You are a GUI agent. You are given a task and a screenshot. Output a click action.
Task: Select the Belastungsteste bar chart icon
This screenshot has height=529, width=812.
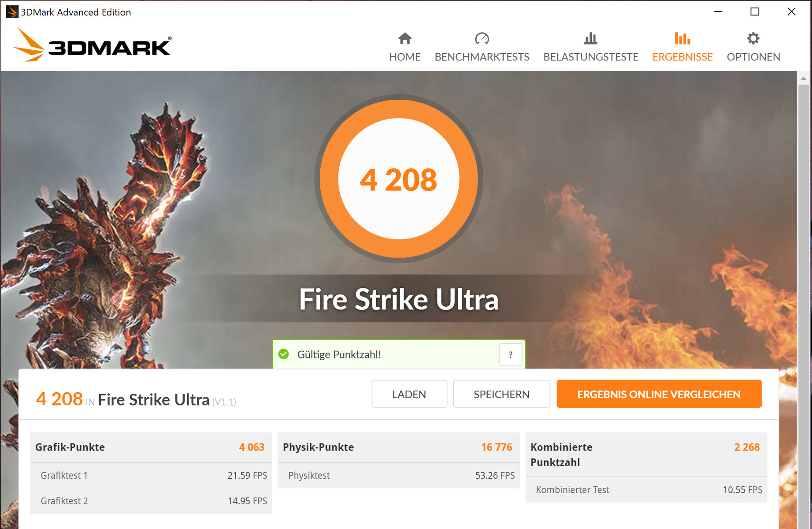tap(590, 38)
